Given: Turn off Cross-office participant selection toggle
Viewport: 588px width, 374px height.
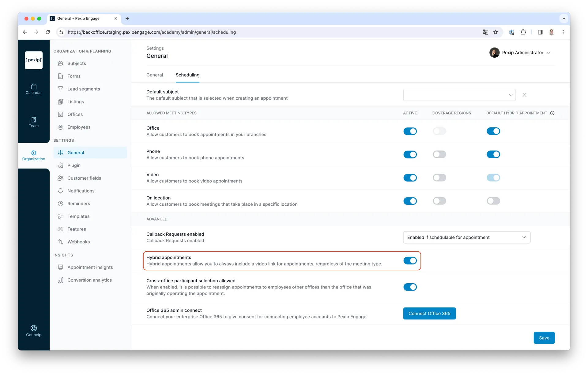Looking at the screenshot, I should tap(410, 287).
